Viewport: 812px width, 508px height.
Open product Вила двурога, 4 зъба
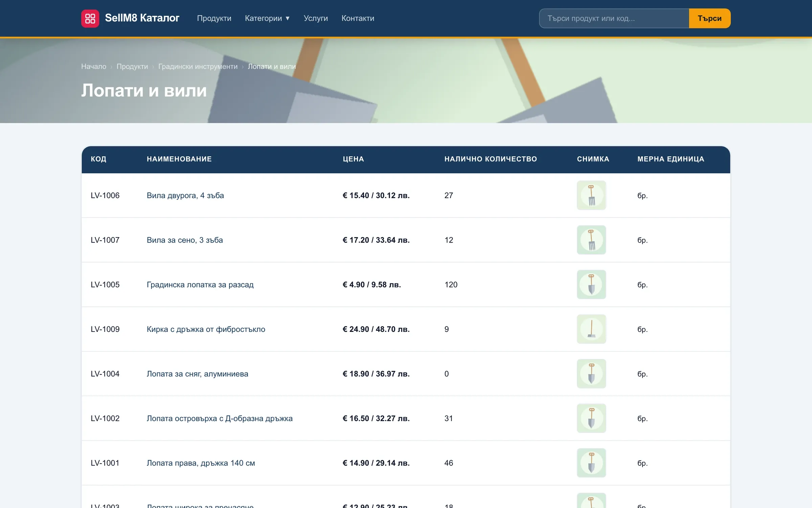click(x=185, y=195)
